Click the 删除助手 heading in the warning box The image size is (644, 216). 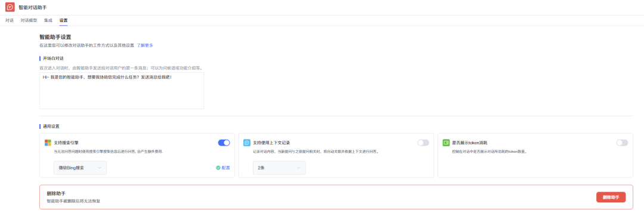click(56, 193)
